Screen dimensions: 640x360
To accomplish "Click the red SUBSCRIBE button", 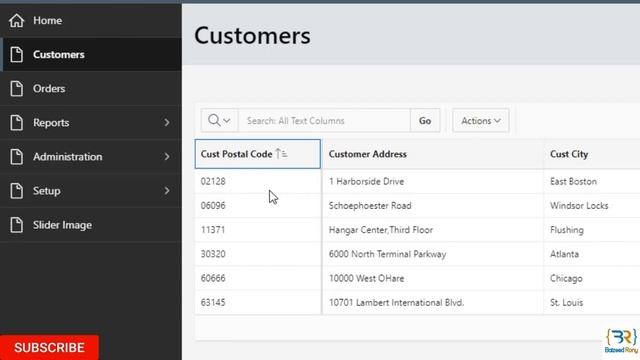I will 49,347.
